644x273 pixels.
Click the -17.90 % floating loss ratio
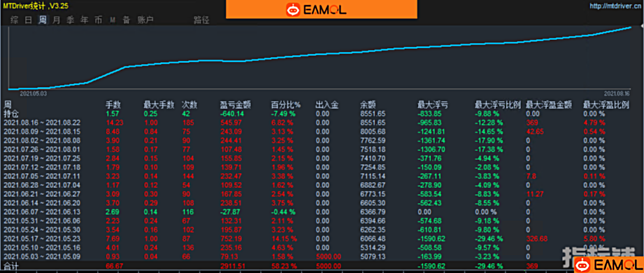click(489, 140)
